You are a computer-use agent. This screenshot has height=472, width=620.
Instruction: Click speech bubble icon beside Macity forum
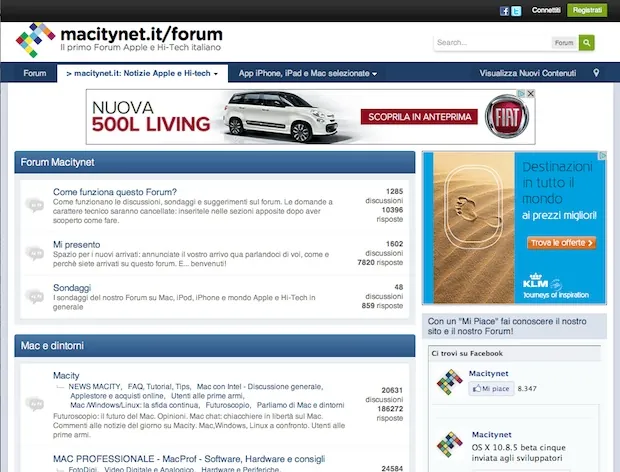35,404
